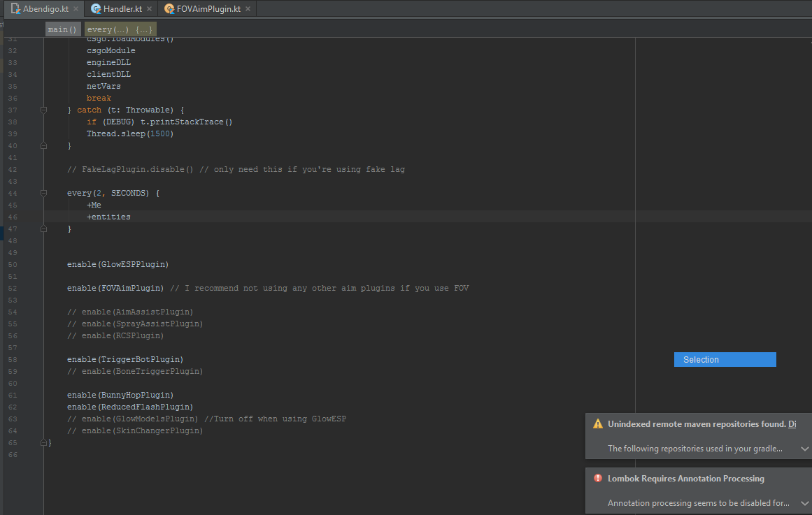Close the Abendigo.kt tab
The width and height of the screenshot is (812, 515).
(76, 9)
